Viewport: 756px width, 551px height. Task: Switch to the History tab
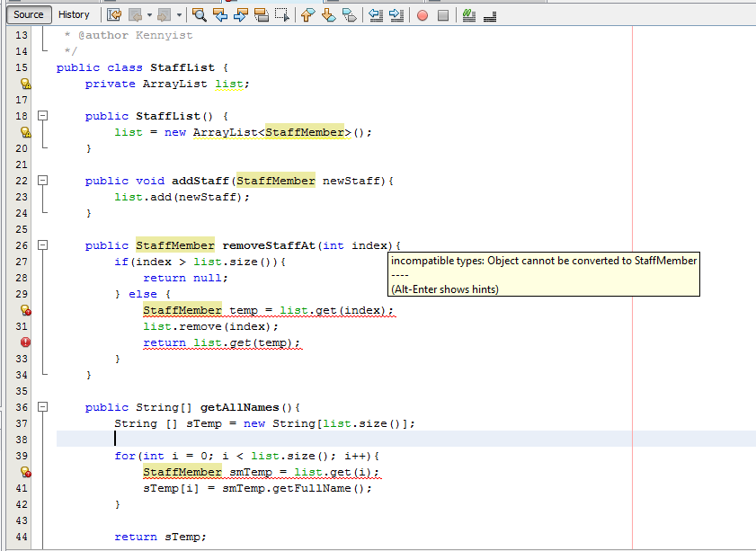75,14
